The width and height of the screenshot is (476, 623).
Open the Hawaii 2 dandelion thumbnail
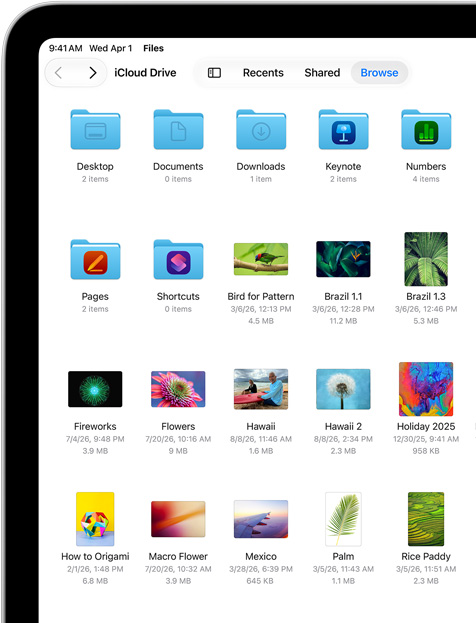click(x=343, y=389)
